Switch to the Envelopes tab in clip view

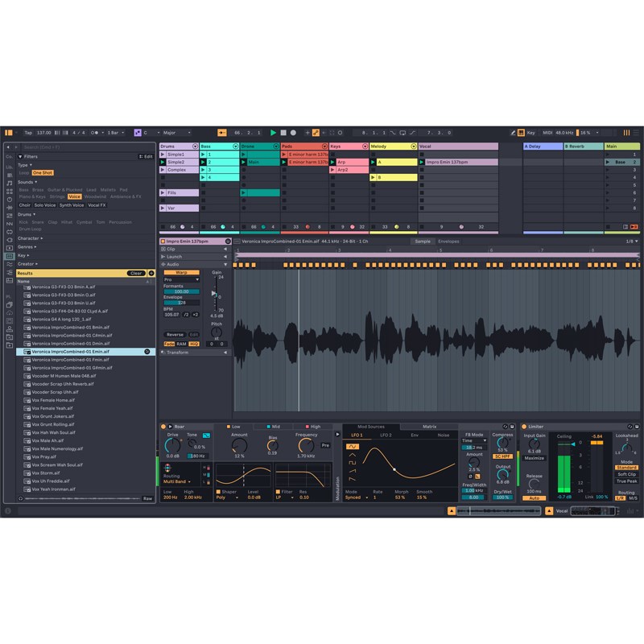coord(448,242)
